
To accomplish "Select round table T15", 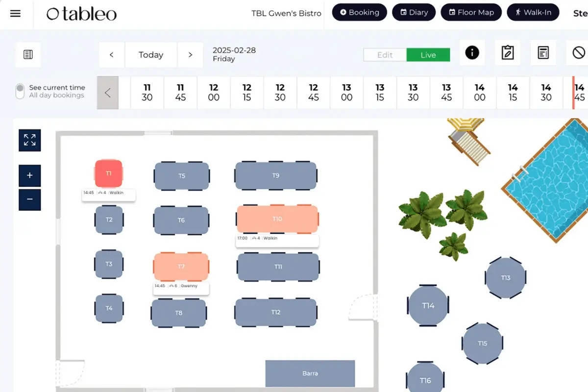I will (x=483, y=343).
